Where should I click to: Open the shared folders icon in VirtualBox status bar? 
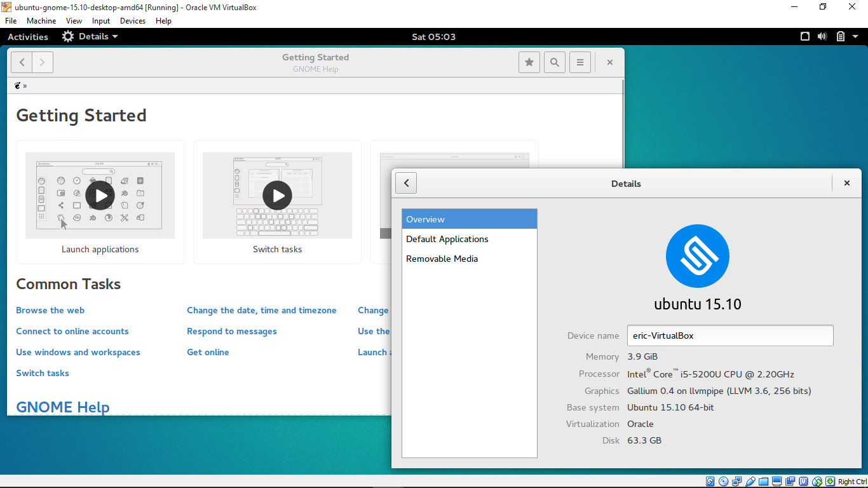click(x=764, y=481)
